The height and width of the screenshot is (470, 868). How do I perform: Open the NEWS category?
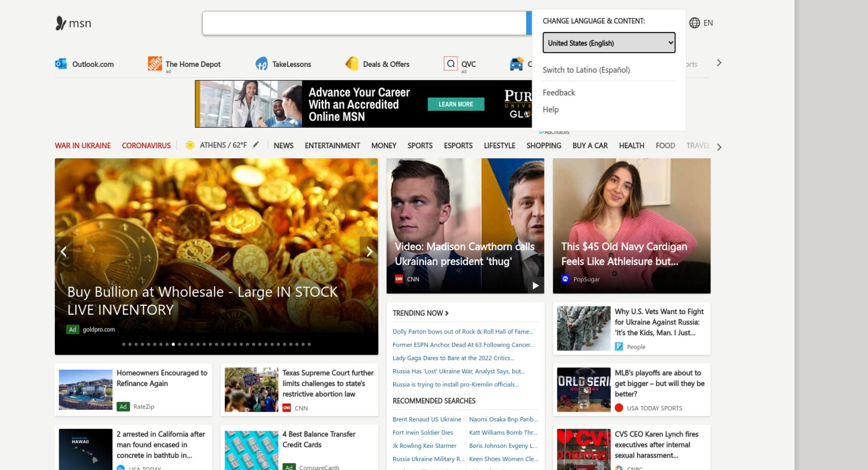point(283,146)
